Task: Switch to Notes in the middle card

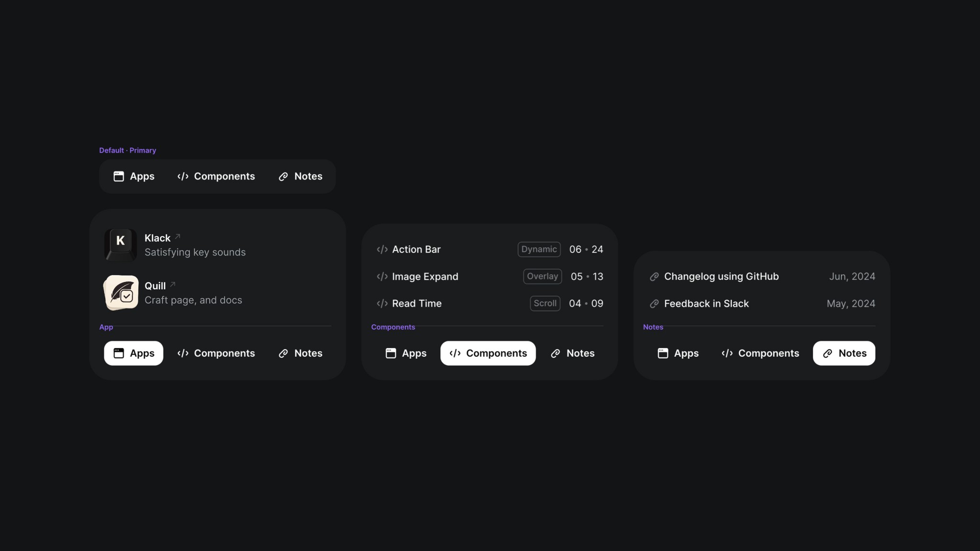Action: (x=573, y=353)
